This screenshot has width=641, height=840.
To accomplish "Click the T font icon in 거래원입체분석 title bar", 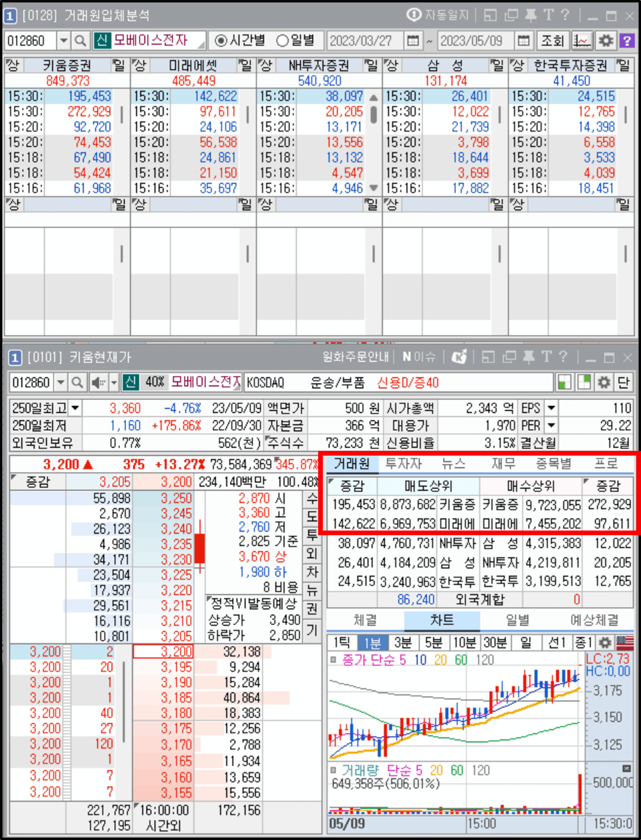I will pyautogui.click(x=548, y=15).
